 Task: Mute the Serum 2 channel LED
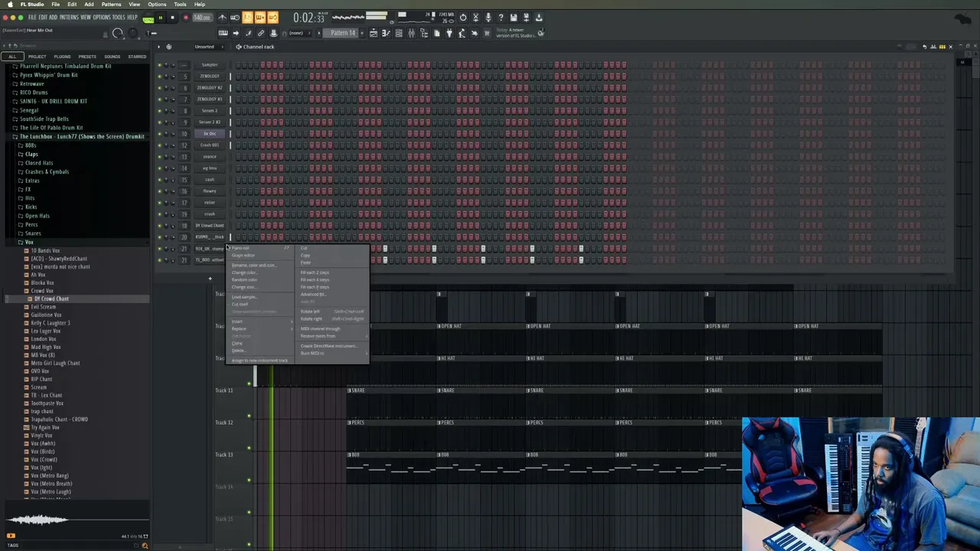point(160,111)
